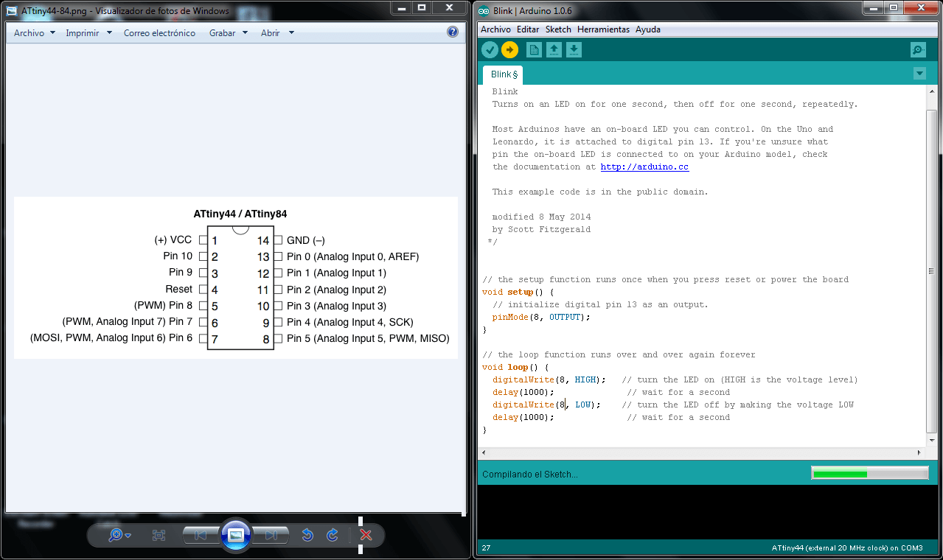Click the compile progress bar
The width and height of the screenshot is (943, 560).
pyautogui.click(x=870, y=474)
